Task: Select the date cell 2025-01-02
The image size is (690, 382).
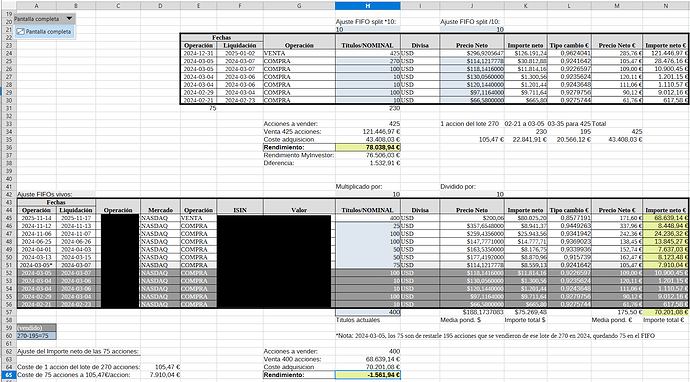Action: click(240, 53)
